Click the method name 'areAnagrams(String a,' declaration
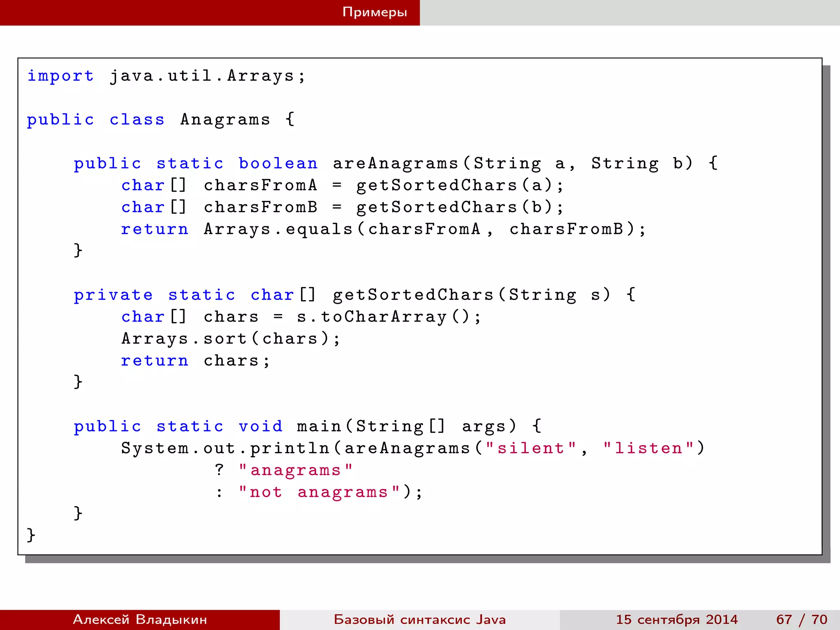This screenshot has height=630, width=840. click(x=454, y=164)
